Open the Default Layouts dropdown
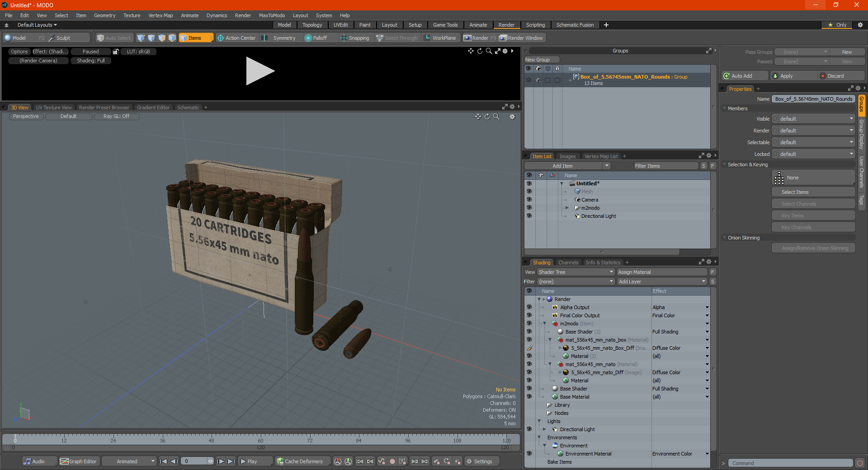 (x=37, y=25)
